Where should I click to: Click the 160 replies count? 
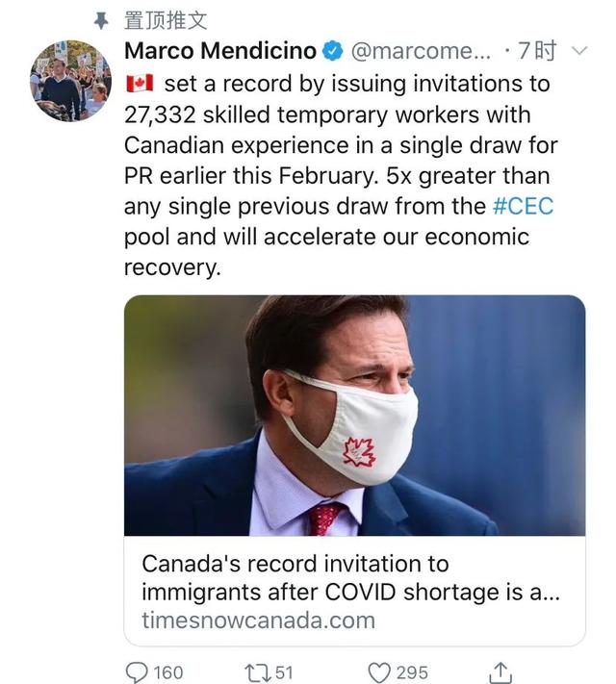click(167, 671)
